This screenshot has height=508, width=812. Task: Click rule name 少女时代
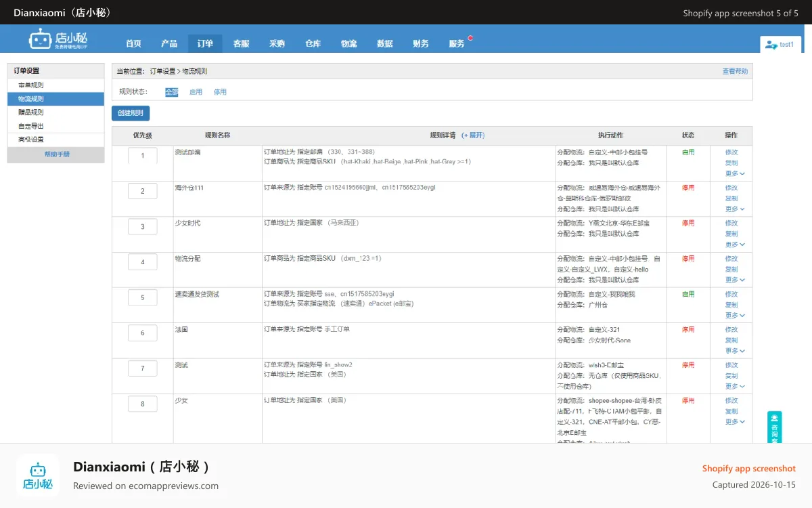187,223
